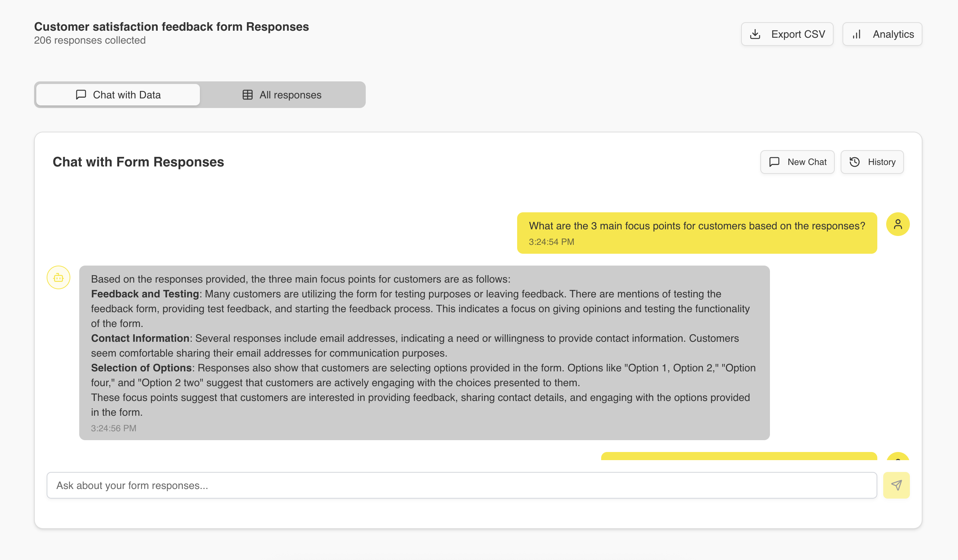Click the chat bubble icon in Chat with Data
958x560 pixels.
coord(81,95)
